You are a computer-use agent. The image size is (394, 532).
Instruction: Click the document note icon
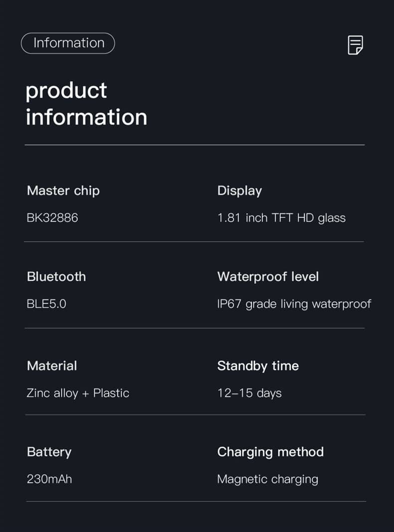355,45
